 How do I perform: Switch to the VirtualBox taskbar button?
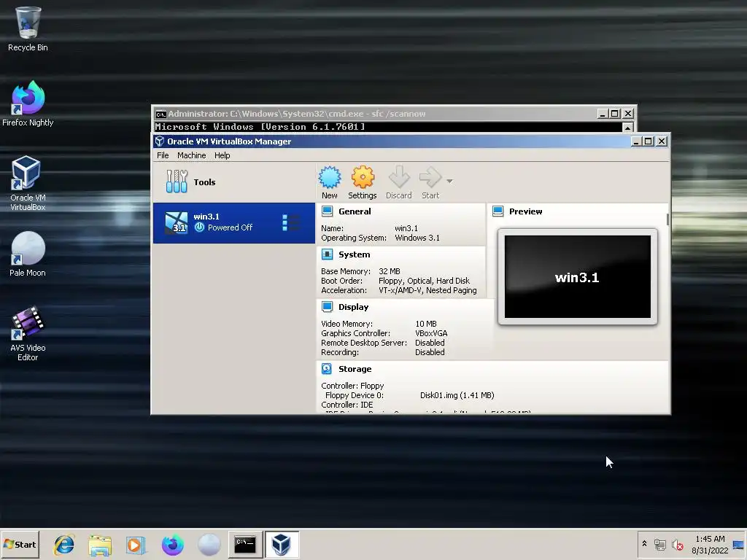(282, 544)
